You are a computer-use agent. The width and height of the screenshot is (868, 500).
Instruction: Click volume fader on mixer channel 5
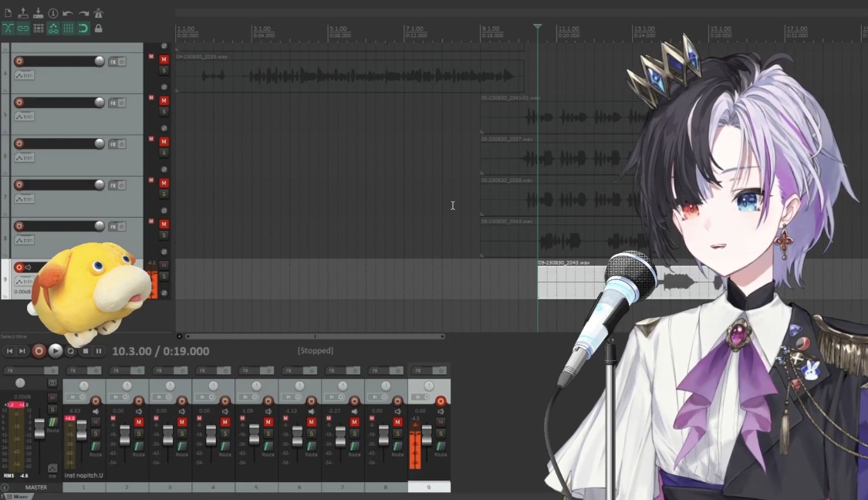pyautogui.click(x=254, y=434)
